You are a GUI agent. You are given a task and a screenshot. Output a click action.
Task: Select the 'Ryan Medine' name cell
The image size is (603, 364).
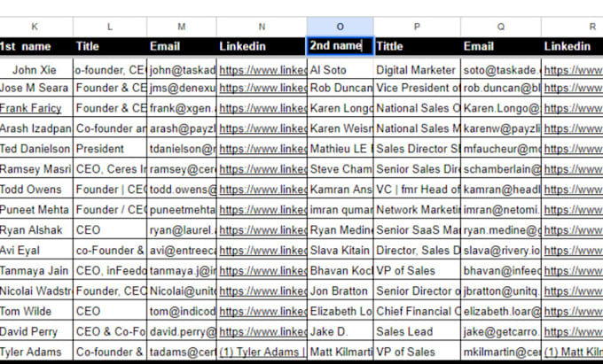pyautogui.click(x=340, y=230)
